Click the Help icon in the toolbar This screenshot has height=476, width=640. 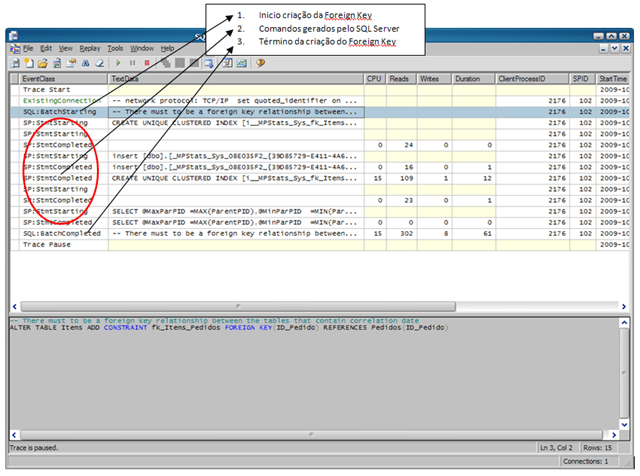(x=259, y=63)
